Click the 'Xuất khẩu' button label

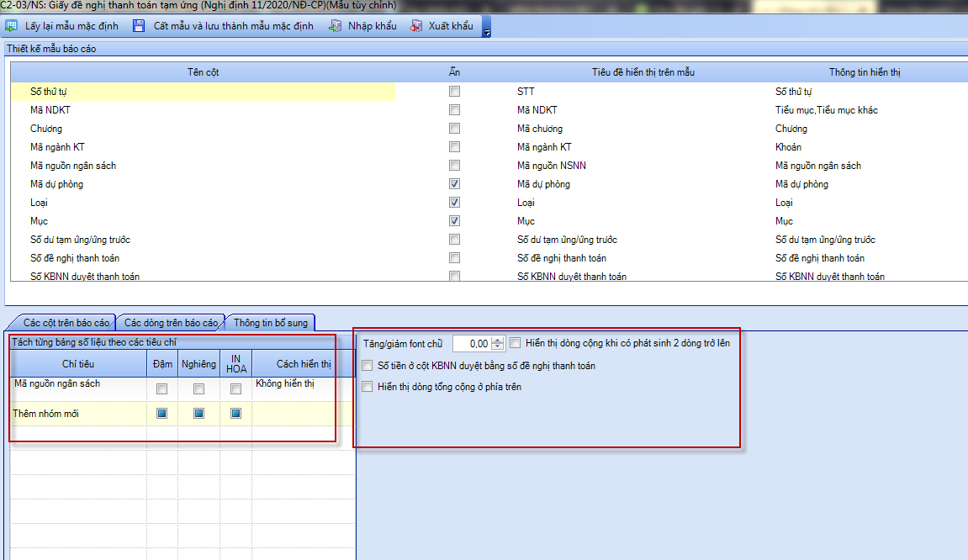(451, 26)
